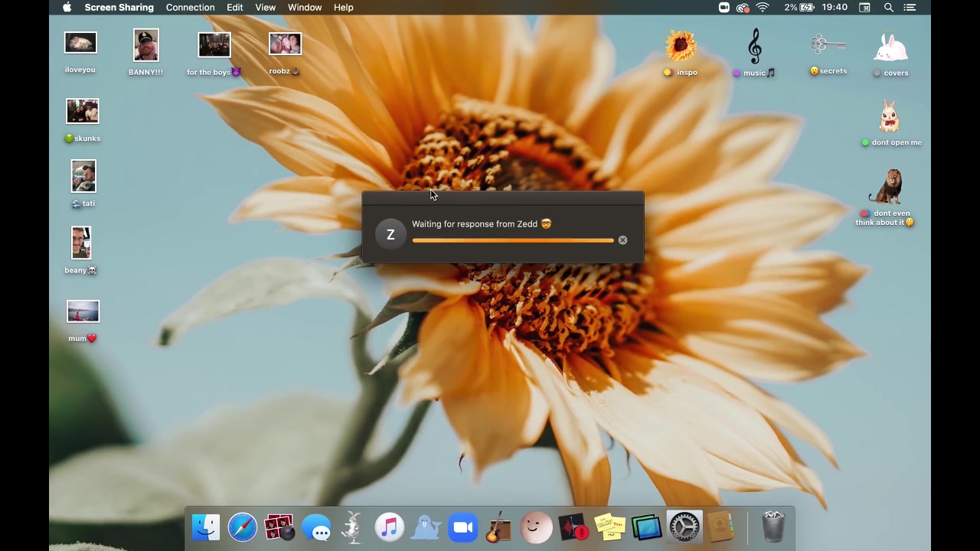Open Safari from the dock
The width and height of the screenshot is (980, 551).
pyautogui.click(x=242, y=527)
